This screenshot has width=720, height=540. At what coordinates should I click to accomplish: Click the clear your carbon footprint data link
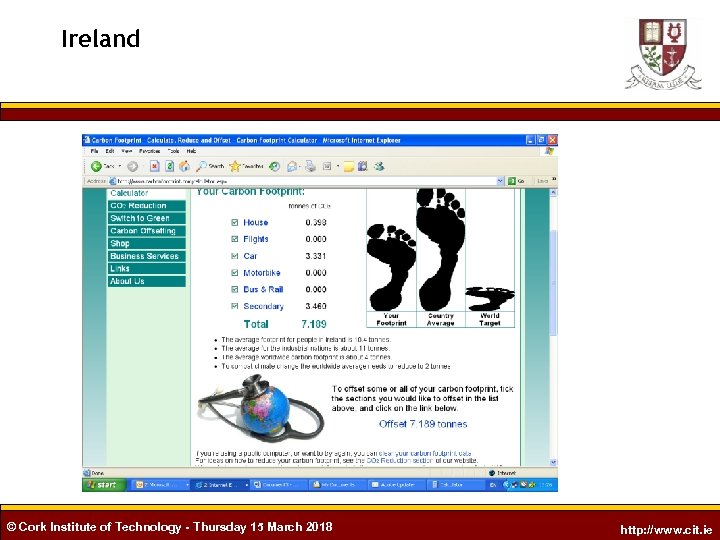(x=425, y=453)
